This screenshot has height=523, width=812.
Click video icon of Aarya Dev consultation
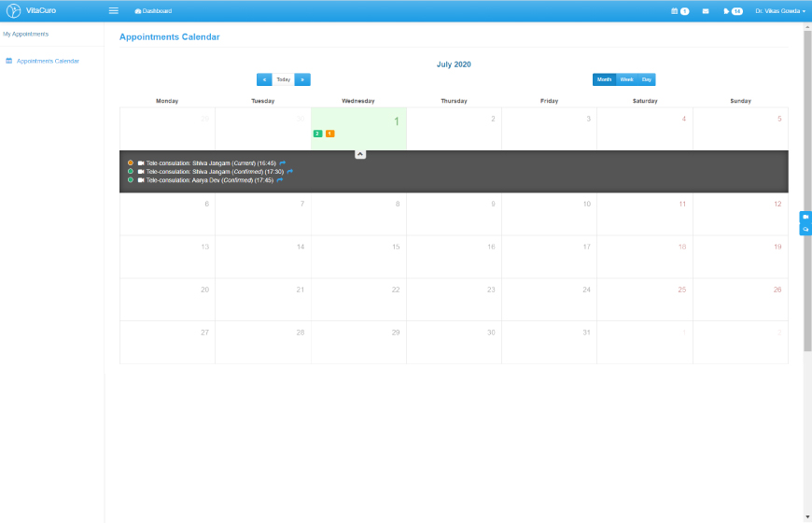[x=141, y=180]
